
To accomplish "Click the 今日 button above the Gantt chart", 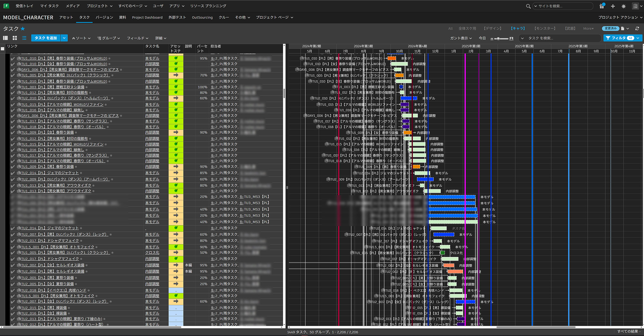I will coord(482,38).
